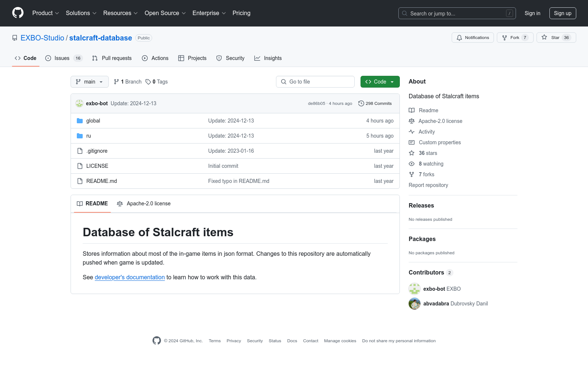
Task: Open the 'Fixed typo in README.md' commit message
Action: click(239, 181)
